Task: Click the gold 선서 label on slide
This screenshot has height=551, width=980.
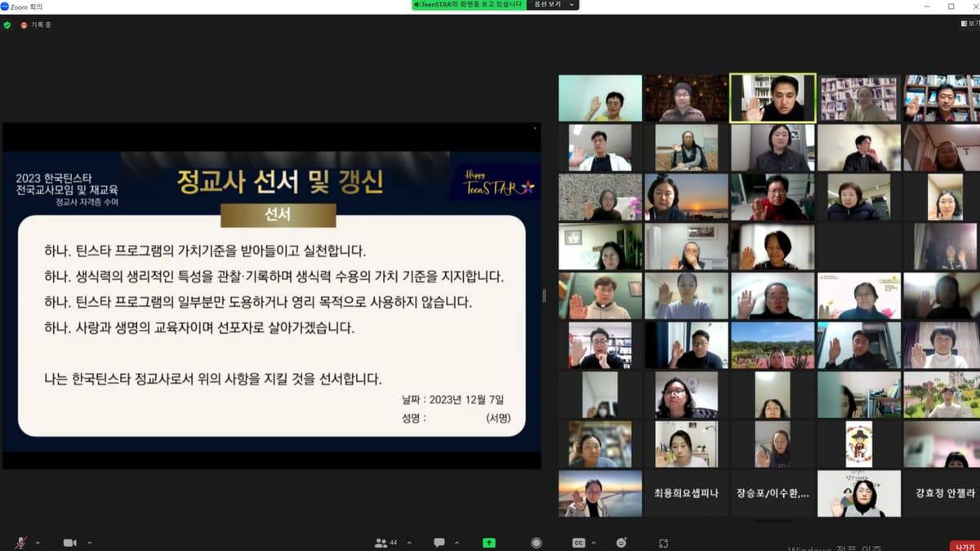Action: coord(278,216)
